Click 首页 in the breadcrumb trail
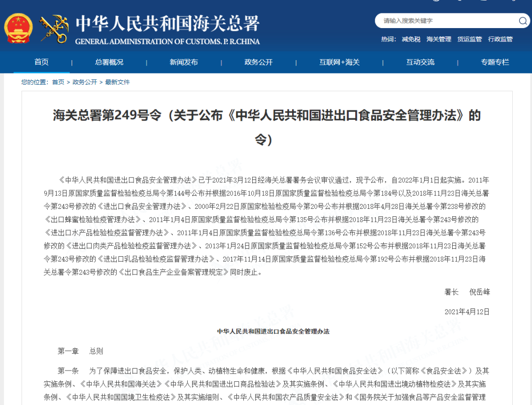Screen dimensions: 532x405 click(x=58, y=82)
